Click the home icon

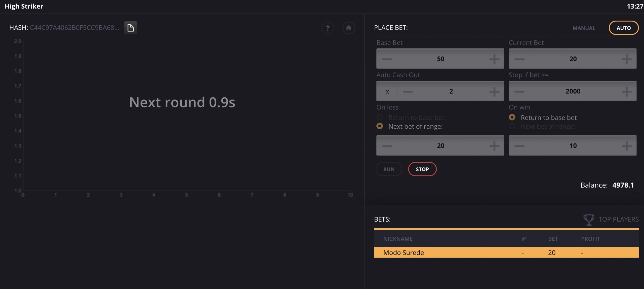coord(349,28)
